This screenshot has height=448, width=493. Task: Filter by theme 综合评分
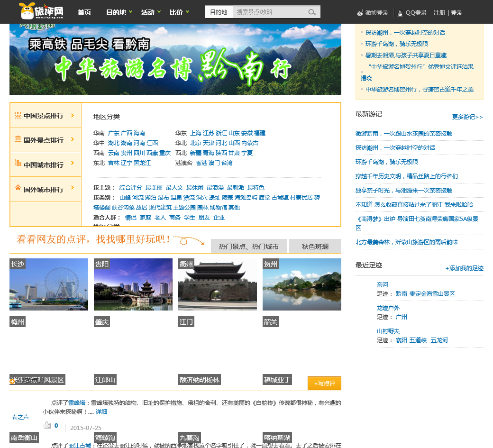[x=130, y=188]
